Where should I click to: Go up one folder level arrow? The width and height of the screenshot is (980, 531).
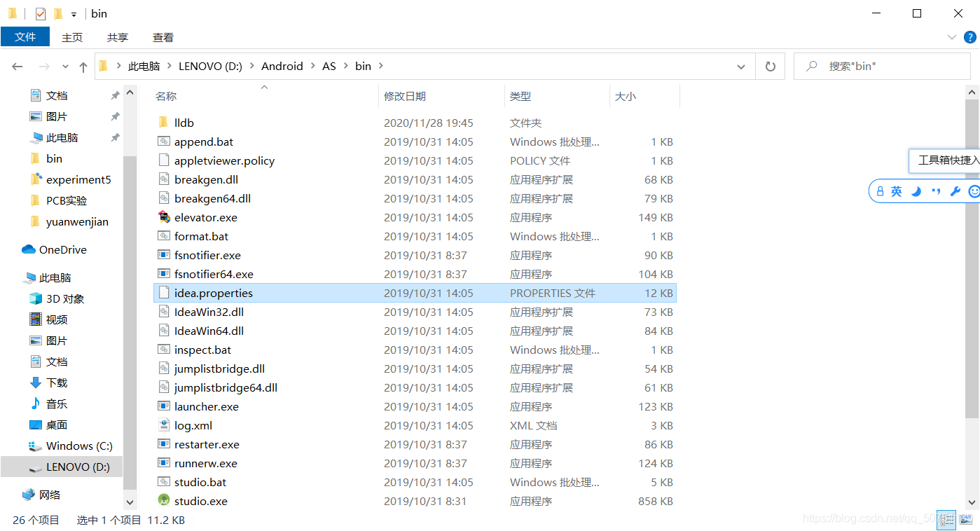click(83, 67)
